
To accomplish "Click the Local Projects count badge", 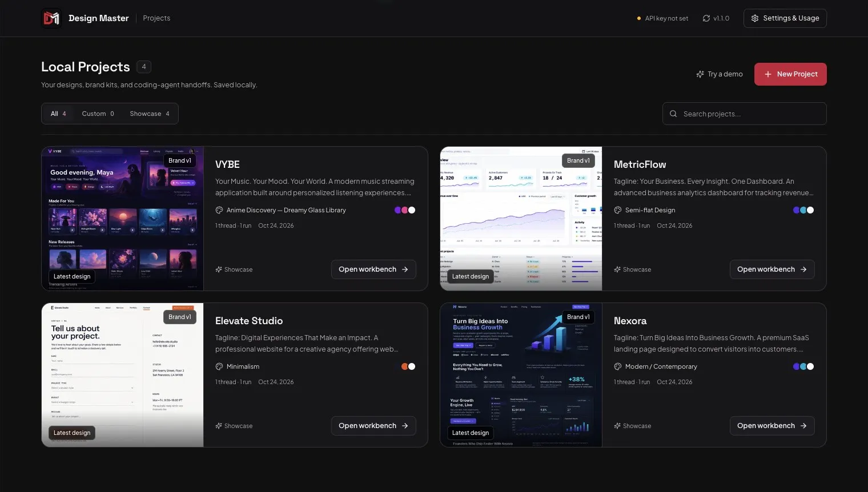I will point(144,67).
